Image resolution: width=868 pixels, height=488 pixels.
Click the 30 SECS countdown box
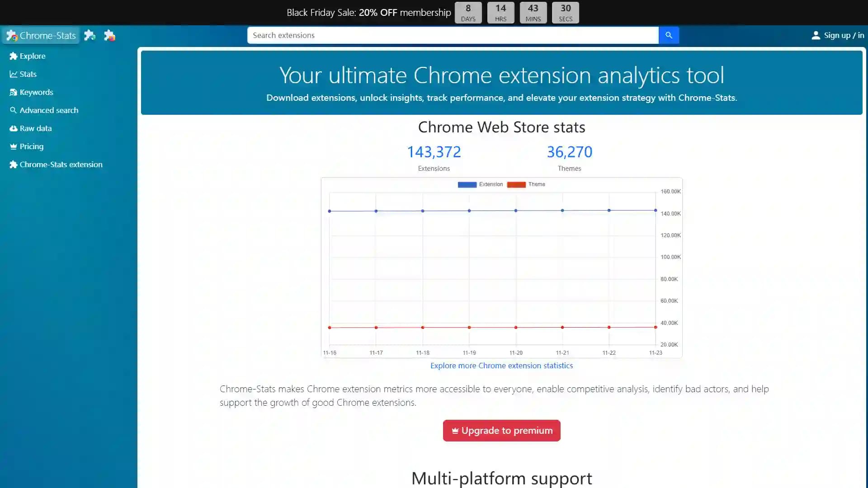point(566,13)
